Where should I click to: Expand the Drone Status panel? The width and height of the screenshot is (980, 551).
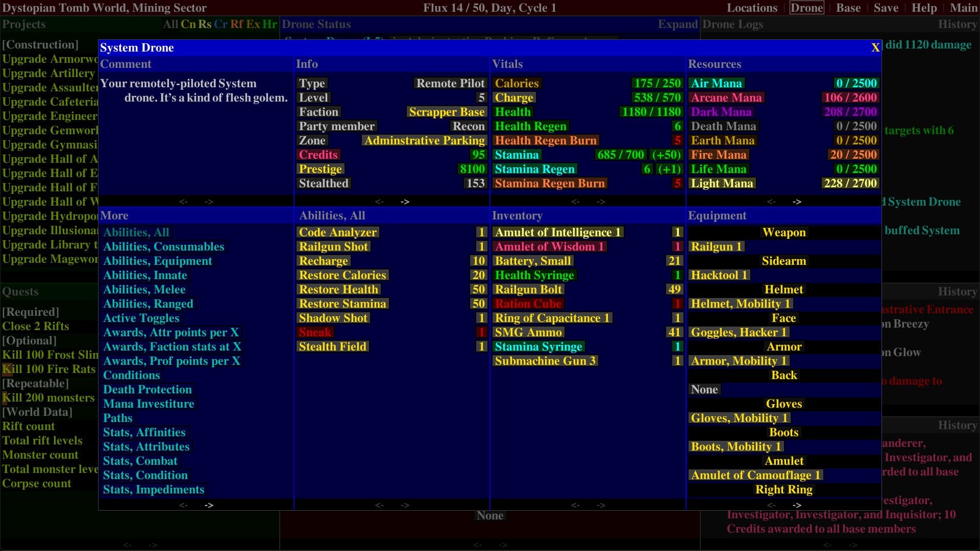click(677, 24)
